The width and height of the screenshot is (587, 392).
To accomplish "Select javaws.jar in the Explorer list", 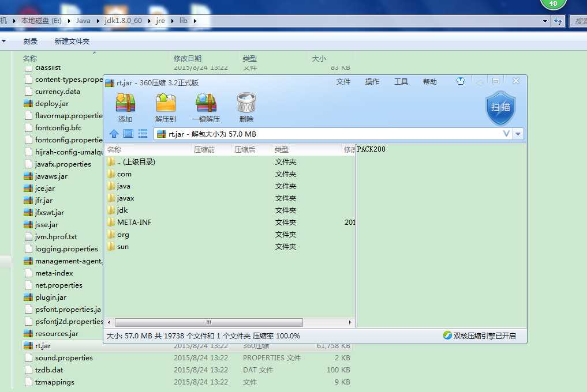I will click(x=51, y=176).
